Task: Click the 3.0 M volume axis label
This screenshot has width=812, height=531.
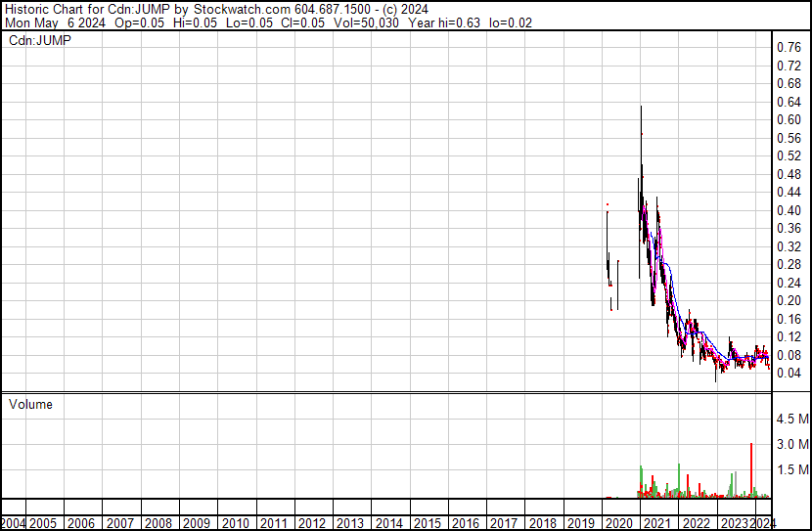Action: [x=792, y=444]
